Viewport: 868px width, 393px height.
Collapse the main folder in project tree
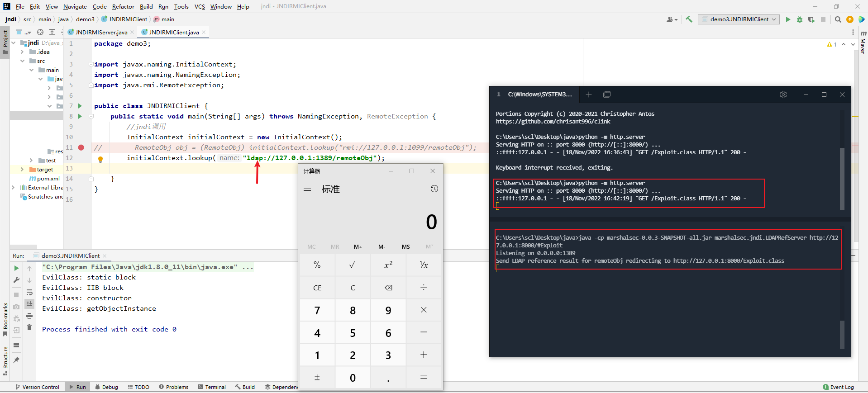pos(31,70)
